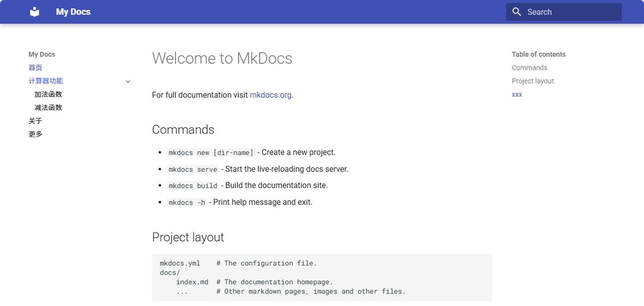This screenshot has width=644, height=306.
Task: Click the mkdocs serve code snippet
Action: (x=193, y=169)
